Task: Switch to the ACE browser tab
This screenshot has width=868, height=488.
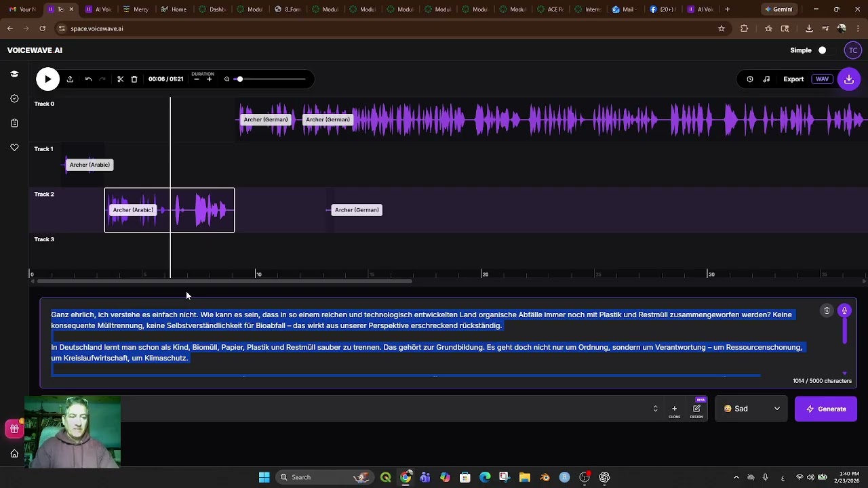Action: 550,9
